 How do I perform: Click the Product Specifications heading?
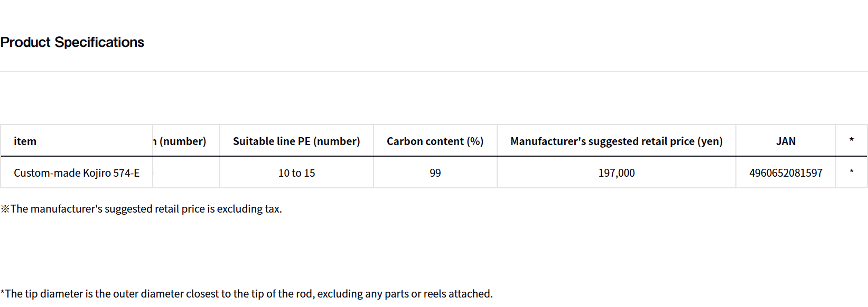tap(72, 42)
